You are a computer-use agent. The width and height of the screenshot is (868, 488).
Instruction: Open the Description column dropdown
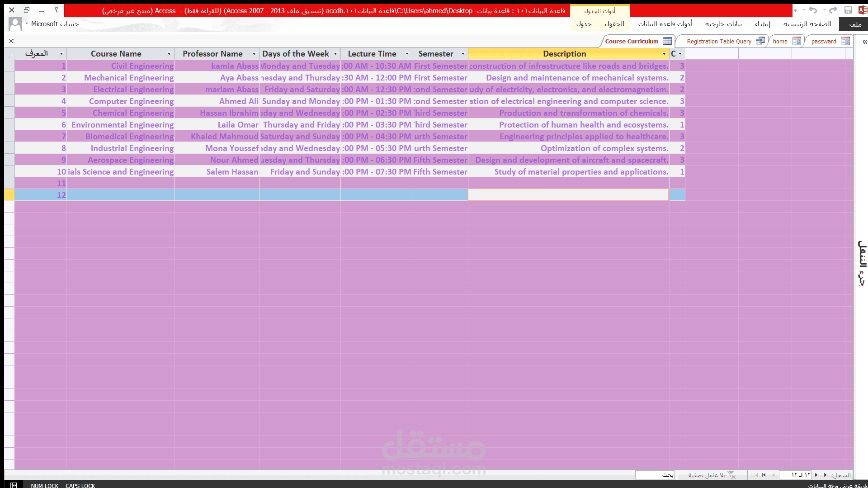[x=664, y=54]
